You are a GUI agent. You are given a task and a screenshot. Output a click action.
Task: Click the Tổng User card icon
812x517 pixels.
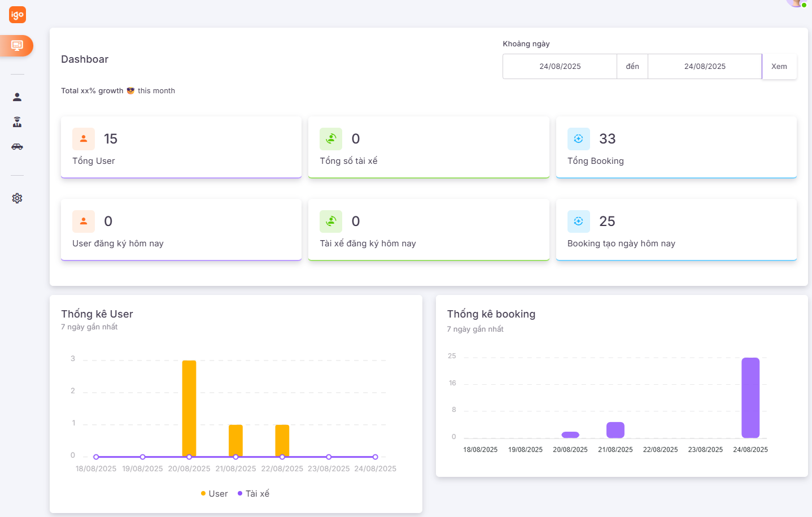(84, 139)
